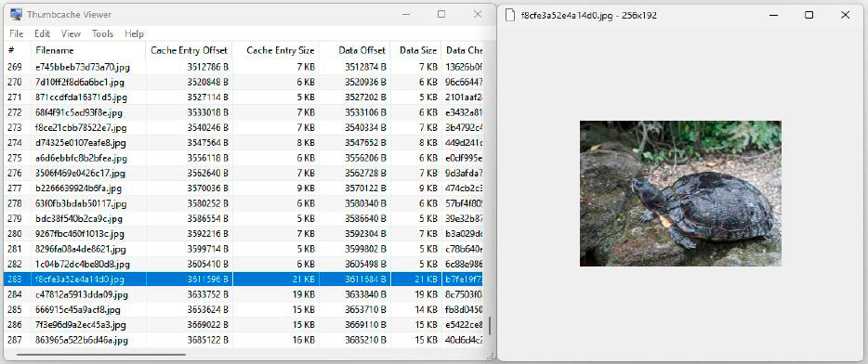Close the f8cfe3a52e4a14d0.jpg preview window
Viewport: 868px width, 364px height.
pos(845,16)
